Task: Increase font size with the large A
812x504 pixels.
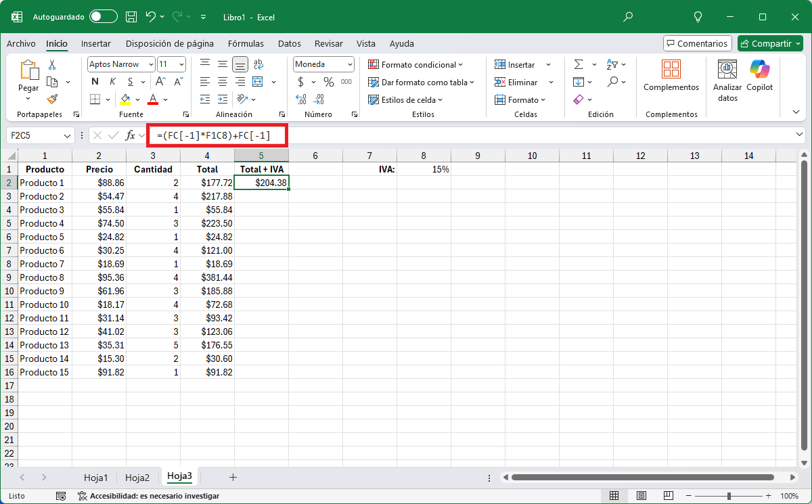Action: (161, 82)
